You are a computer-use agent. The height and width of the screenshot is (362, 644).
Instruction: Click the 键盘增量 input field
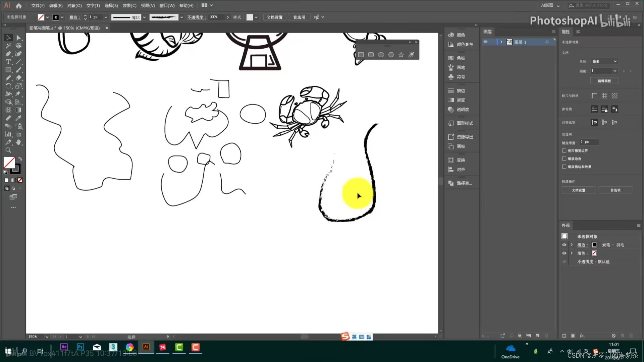click(589, 142)
